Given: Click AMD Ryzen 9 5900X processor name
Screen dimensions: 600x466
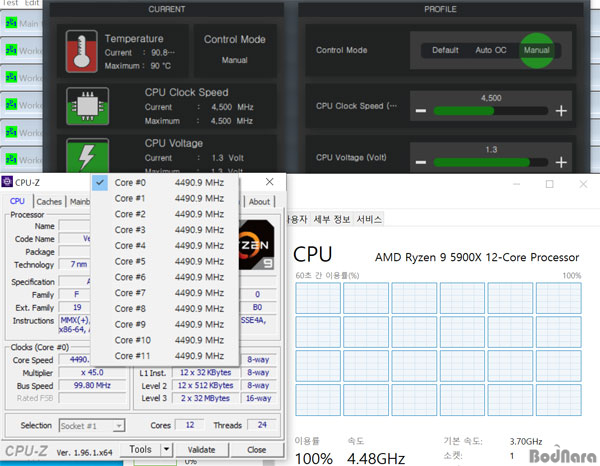Looking at the screenshot, I should click(x=477, y=257).
